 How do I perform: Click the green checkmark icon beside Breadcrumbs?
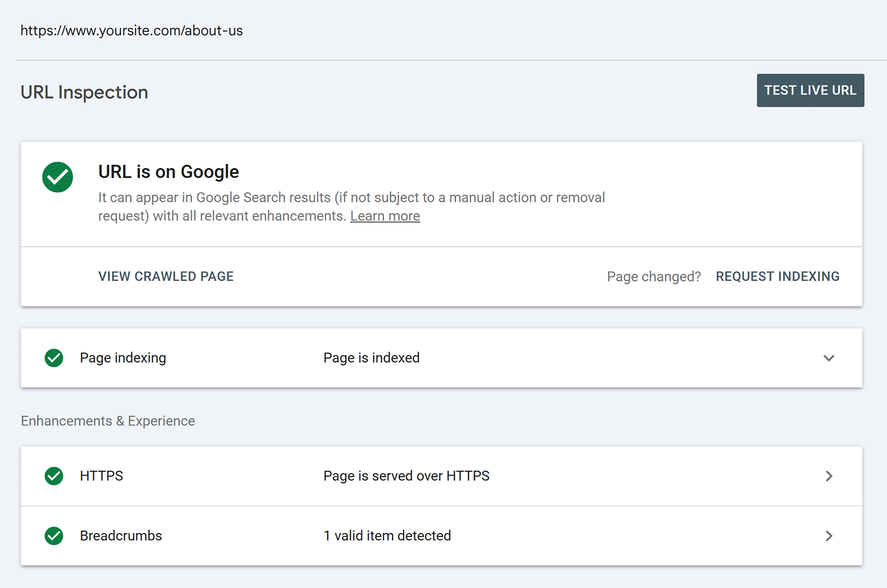pyautogui.click(x=54, y=536)
